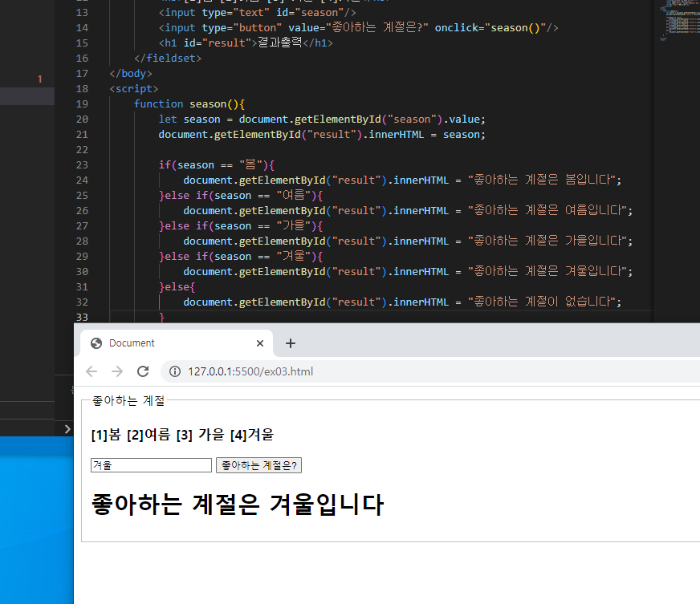Image resolution: width=700 pixels, height=604 pixels.
Task: Click the input type="text" id="season" line
Action: 257,13
